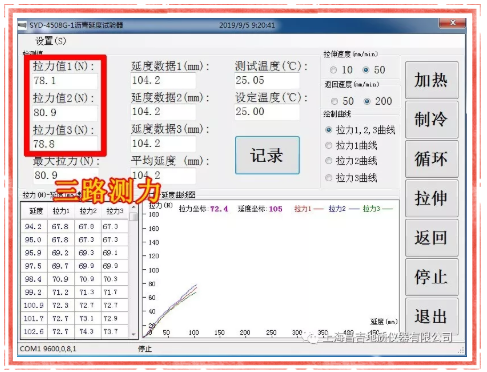Image resolution: width=487 pixels, height=372 pixels.
Task: Choose the 拉力3曲线 curve option
Action: [329, 178]
